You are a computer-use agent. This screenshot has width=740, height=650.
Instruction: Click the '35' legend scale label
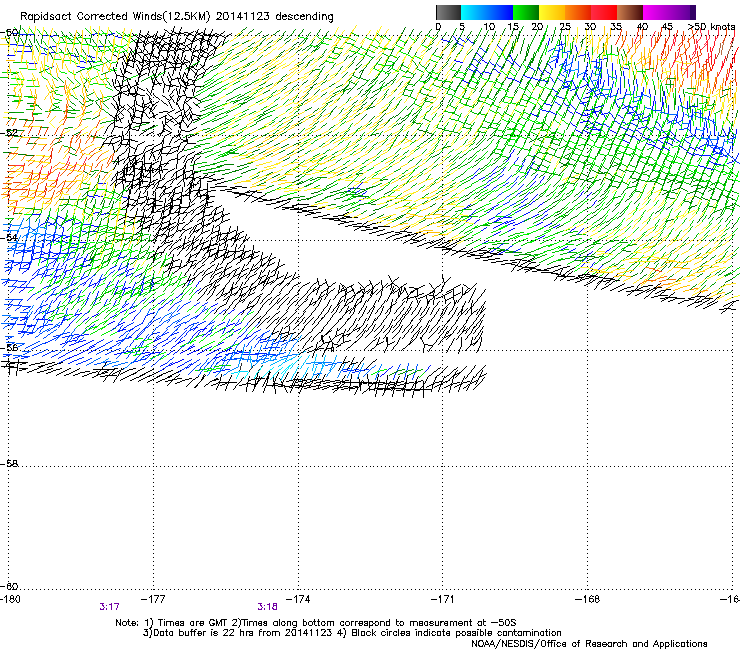tap(616, 26)
